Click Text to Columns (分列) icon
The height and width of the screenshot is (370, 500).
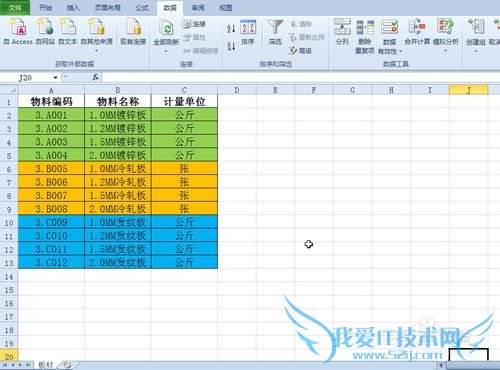click(x=342, y=32)
